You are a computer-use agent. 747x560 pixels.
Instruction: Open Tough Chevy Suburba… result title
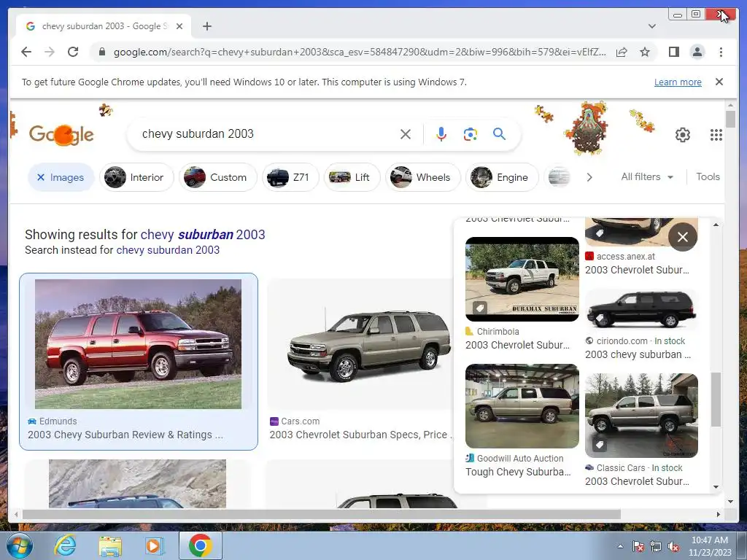[x=518, y=472]
